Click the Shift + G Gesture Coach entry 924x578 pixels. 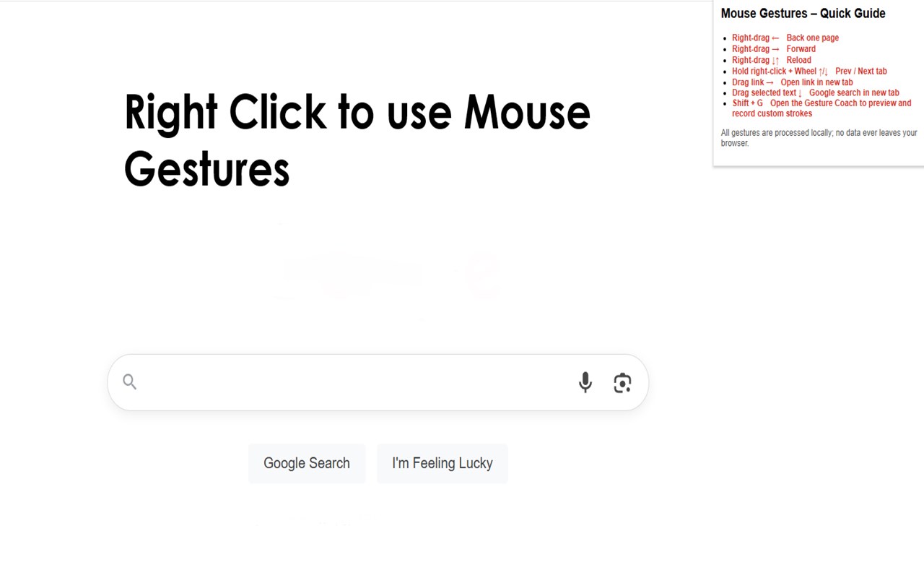pyautogui.click(x=821, y=103)
